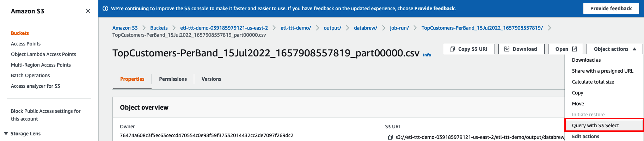Screen dimensions: 644x141
Task: Open Object Lambda Access Points
Action: (x=43, y=54)
